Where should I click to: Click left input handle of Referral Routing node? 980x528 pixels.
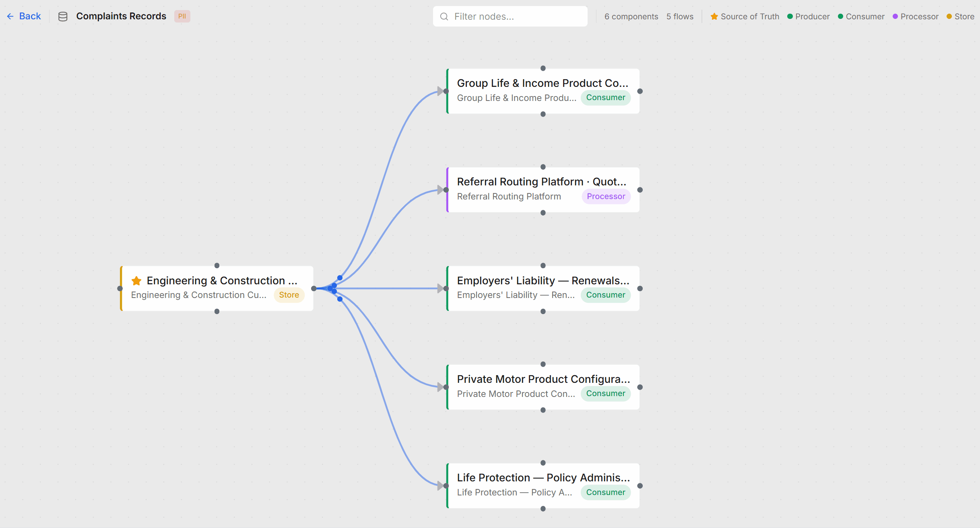click(446, 190)
